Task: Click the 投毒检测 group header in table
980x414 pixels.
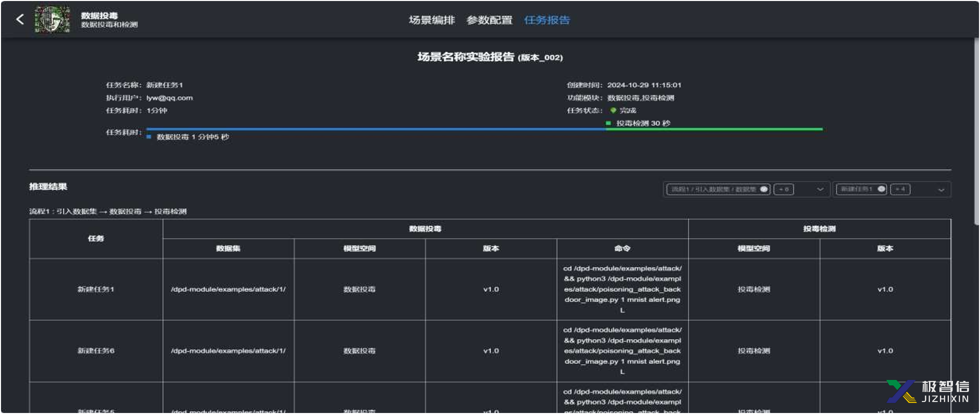Action: [x=820, y=229]
